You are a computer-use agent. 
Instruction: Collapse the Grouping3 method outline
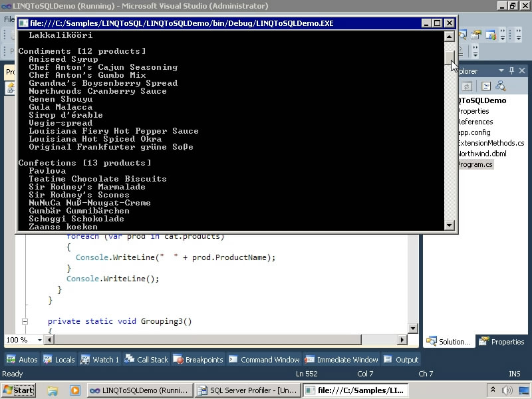click(25, 321)
